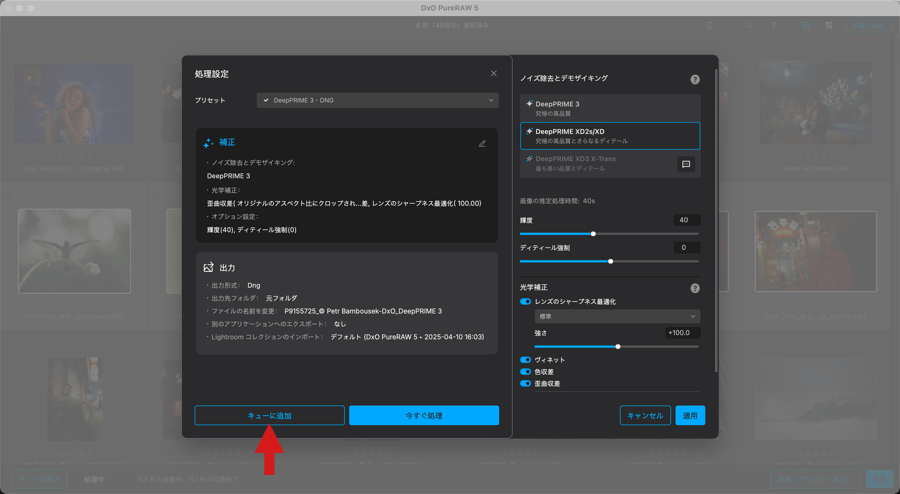900x494 pixels.
Task: Click the 画像の推定処理時間: 40s text
Action: [557, 201]
